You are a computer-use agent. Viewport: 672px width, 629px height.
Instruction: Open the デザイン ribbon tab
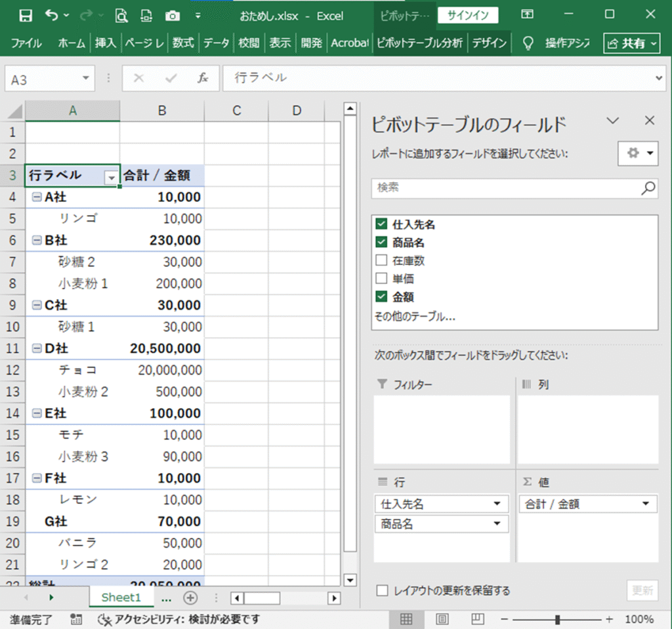(x=490, y=43)
